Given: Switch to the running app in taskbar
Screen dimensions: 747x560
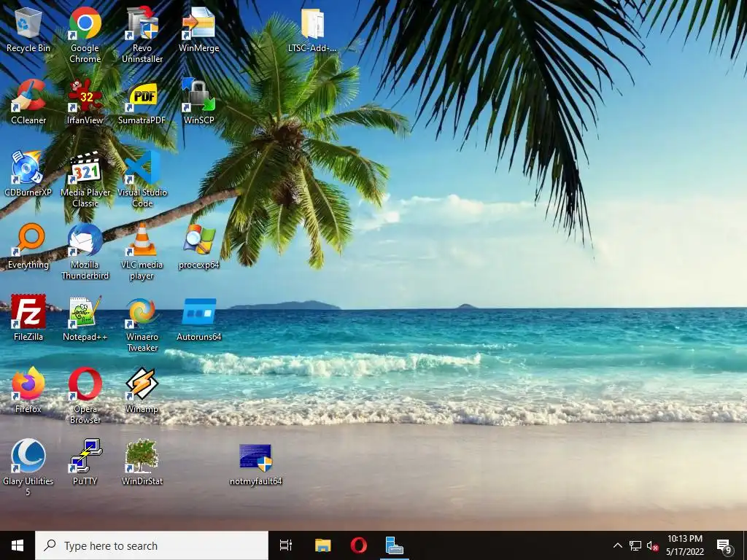Looking at the screenshot, I should [395, 545].
